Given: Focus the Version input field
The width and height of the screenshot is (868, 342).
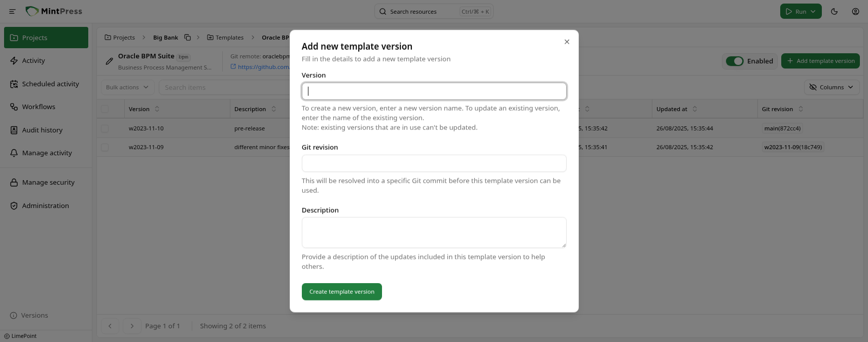Looking at the screenshot, I should pos(434,91).
